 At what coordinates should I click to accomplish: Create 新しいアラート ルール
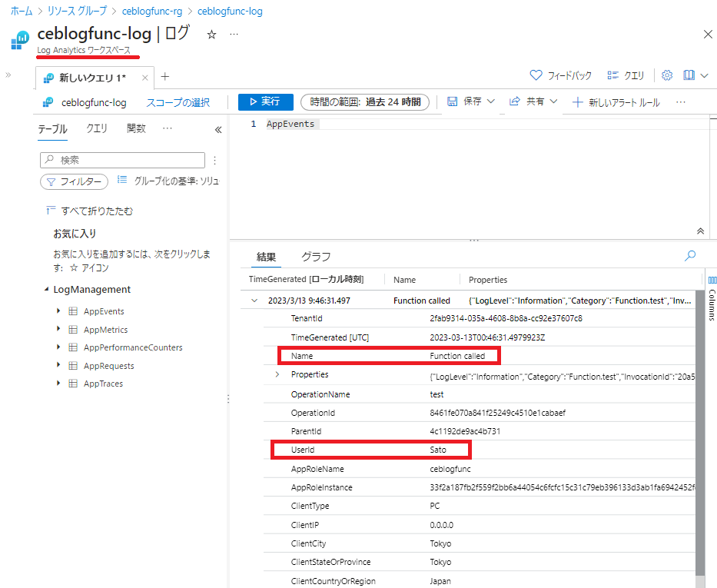616,102
